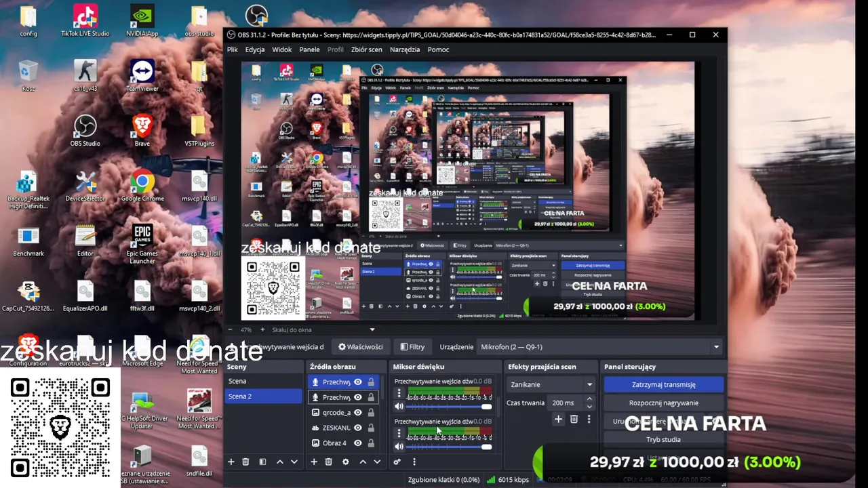Open source properties gear in Źródła obrazu toolbar
The image size is (868, 488).
click(345, 462)
